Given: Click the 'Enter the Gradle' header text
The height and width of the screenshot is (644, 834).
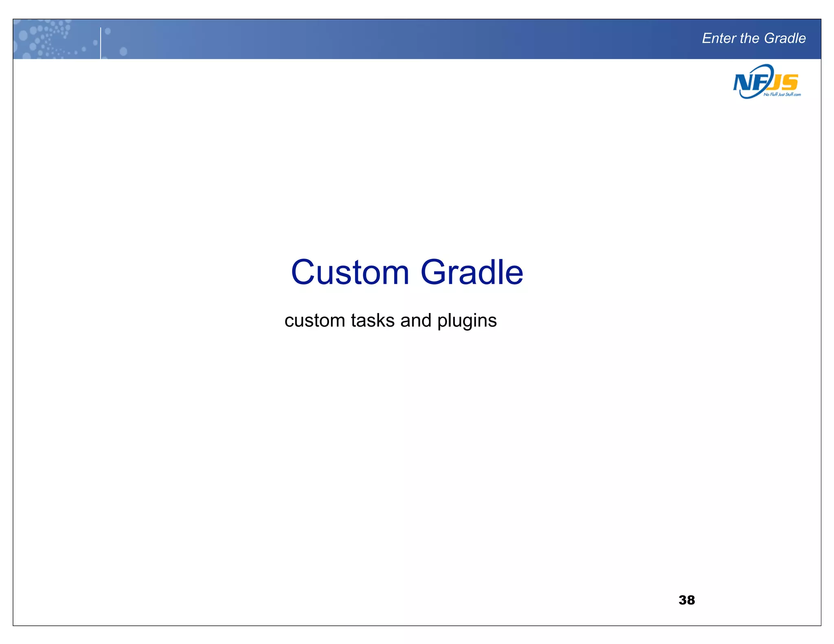Looking at the screenshot, I should point(754,38).
